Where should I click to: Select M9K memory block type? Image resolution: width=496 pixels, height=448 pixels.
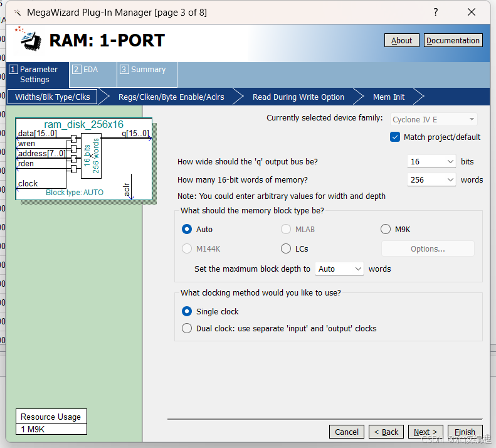coord(385,229)
